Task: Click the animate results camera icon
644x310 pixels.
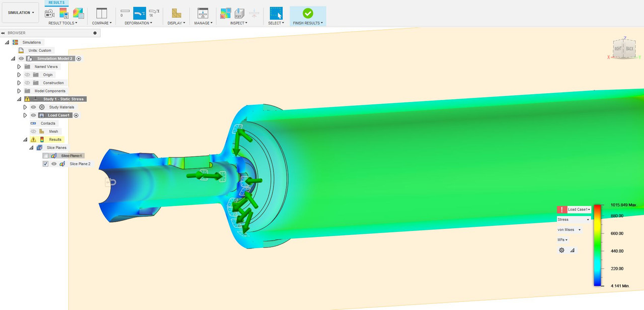Action: click(49, 13)
